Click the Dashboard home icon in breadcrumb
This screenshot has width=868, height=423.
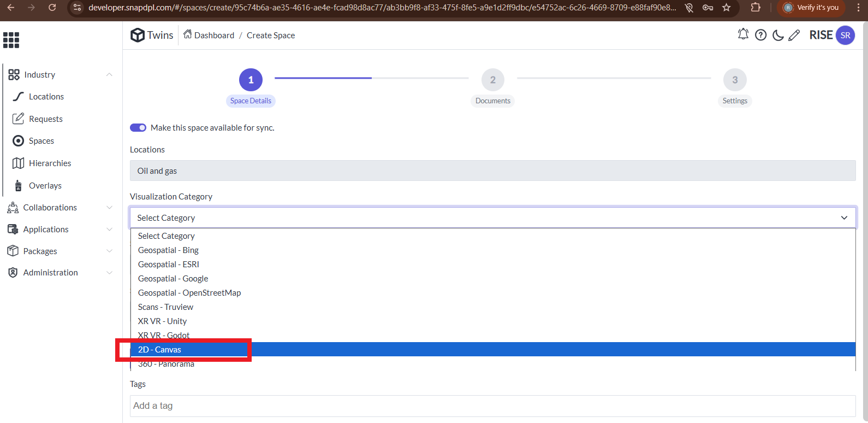188,34
